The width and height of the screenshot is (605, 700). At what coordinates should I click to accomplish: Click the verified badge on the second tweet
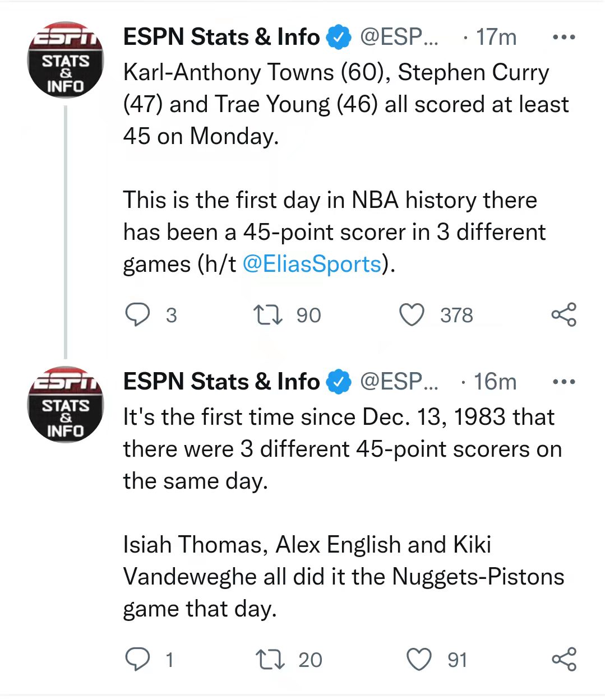point(339,382)
